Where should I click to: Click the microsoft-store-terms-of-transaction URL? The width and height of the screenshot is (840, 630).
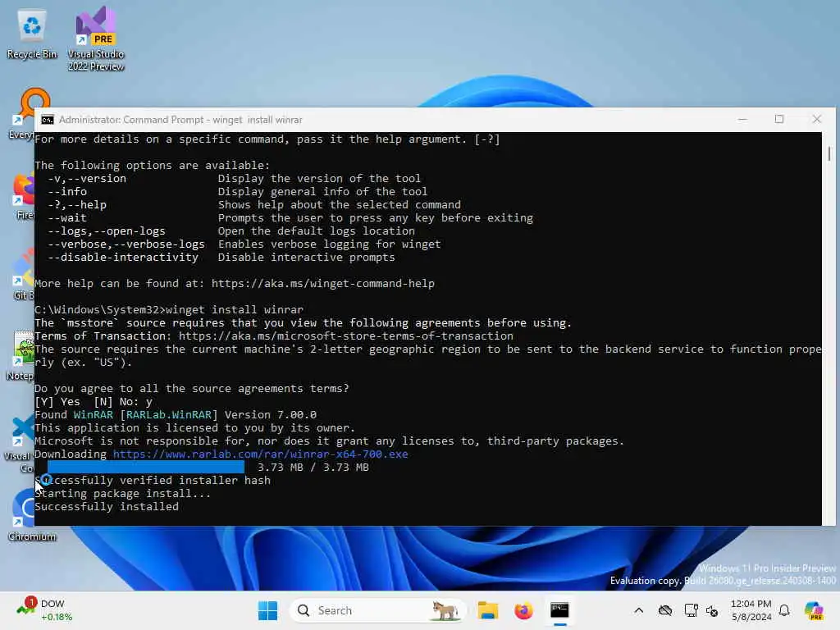point(346,336)
